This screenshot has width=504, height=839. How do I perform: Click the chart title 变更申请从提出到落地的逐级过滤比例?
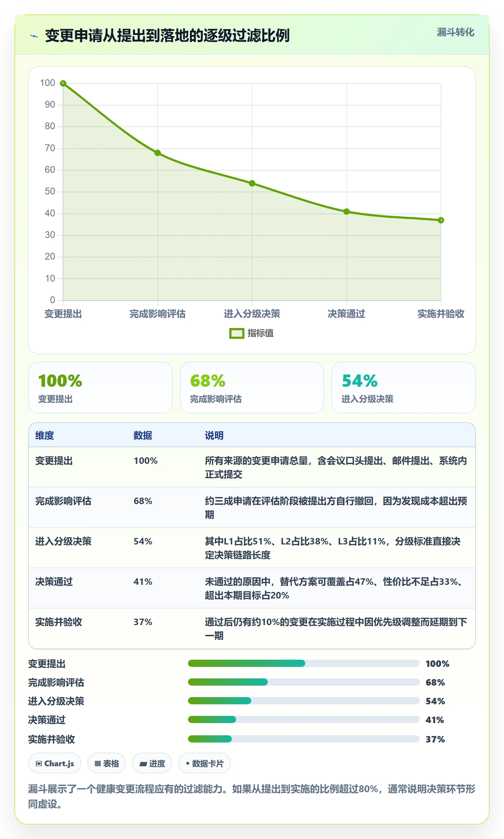point(167,36)
